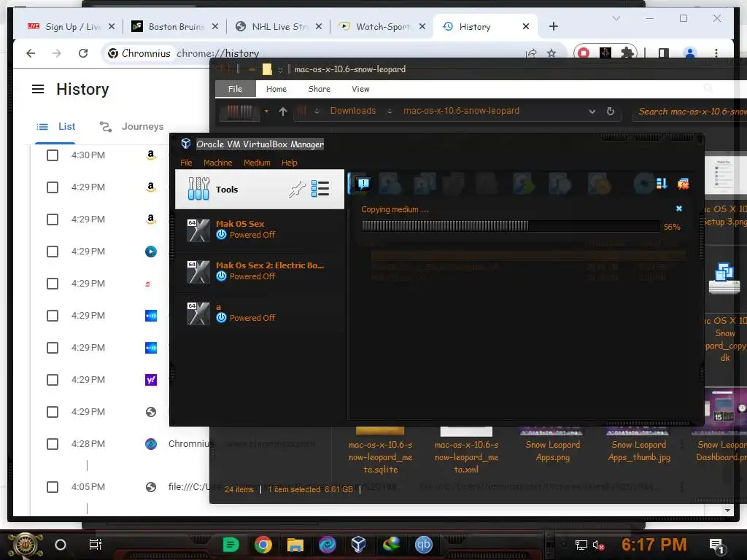Open the Windows Start button
Image resolution: width=747 pixels, height=560 pixels.
pyautogui.click(x=25, y=545)
